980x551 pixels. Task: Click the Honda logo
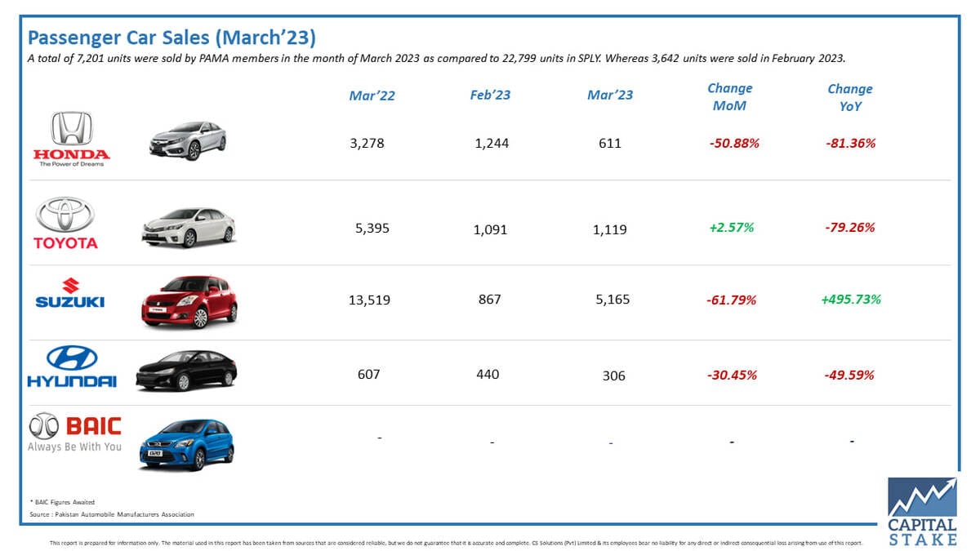[71, 139]
